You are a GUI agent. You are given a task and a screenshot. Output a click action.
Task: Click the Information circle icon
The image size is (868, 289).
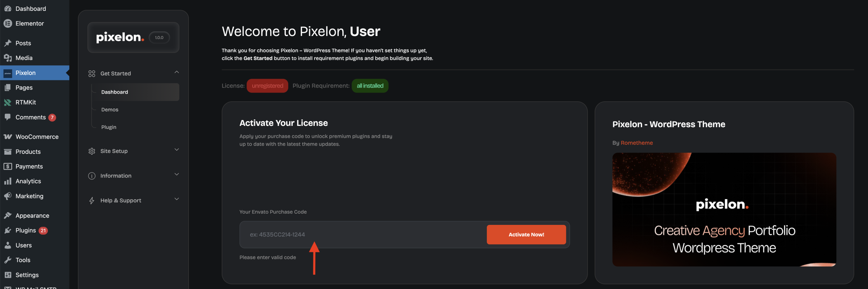pos(92,176)
